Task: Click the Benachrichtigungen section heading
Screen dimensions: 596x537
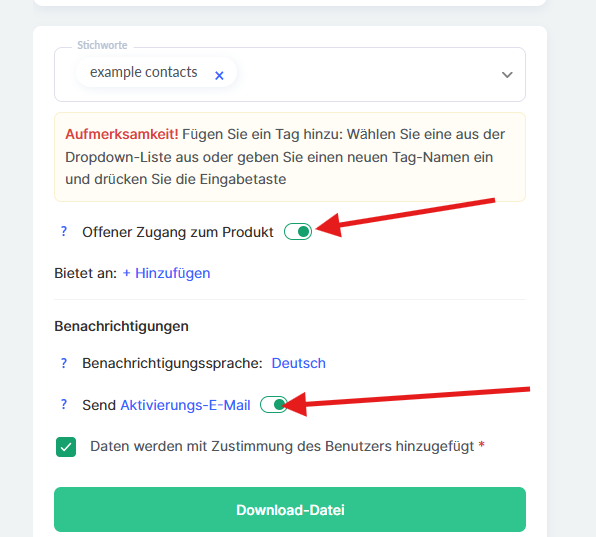Action: click(121, 326)
